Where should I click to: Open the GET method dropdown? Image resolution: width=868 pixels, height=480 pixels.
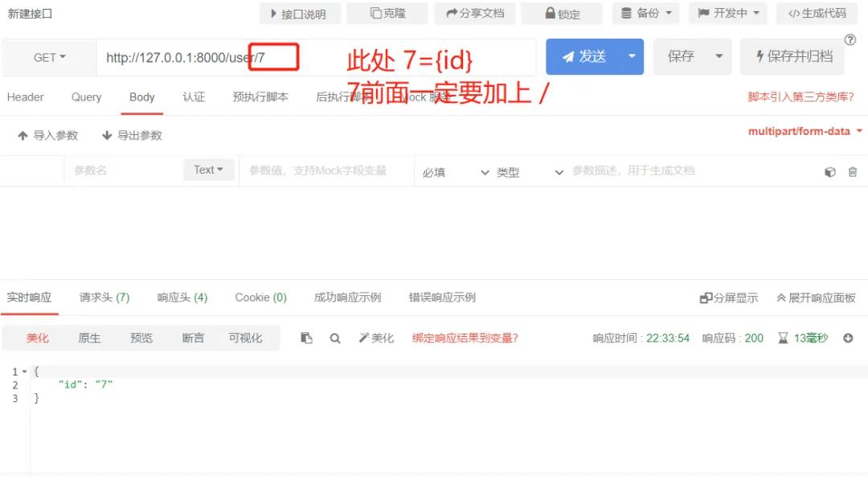[x=49, y=58]
